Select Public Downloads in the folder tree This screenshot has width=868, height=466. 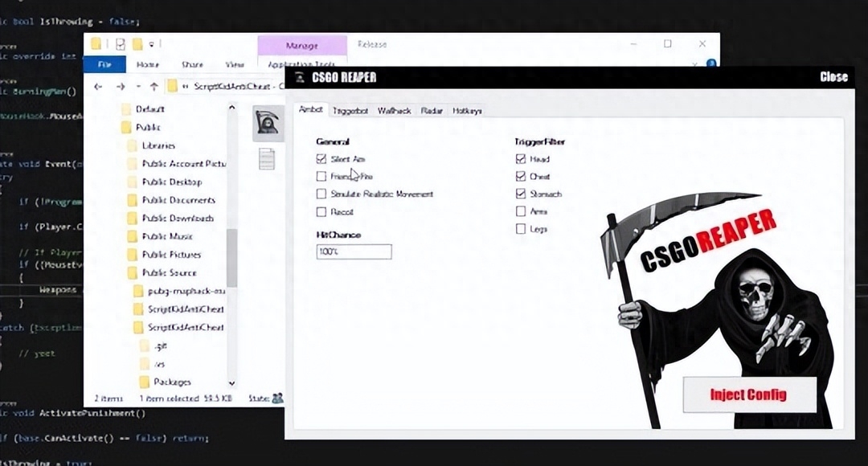178,218
